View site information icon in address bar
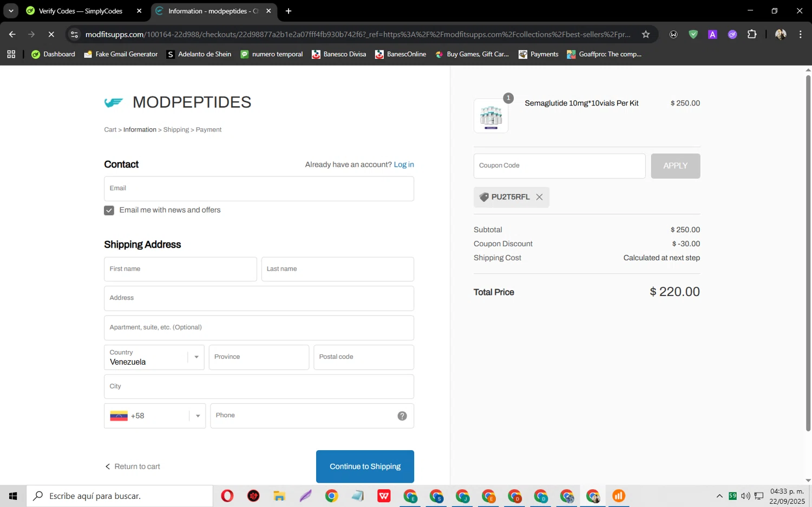The image size is (812, 507). pos(75,34)
